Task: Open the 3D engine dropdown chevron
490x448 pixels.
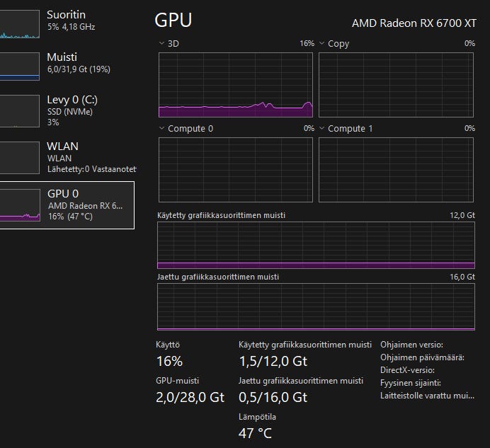Action: point(162,44)
